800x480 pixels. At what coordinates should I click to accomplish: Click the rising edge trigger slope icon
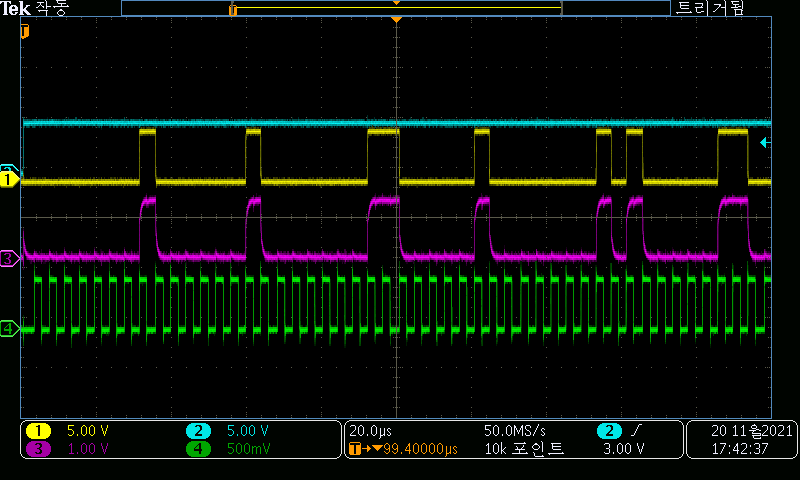(638, 431)
